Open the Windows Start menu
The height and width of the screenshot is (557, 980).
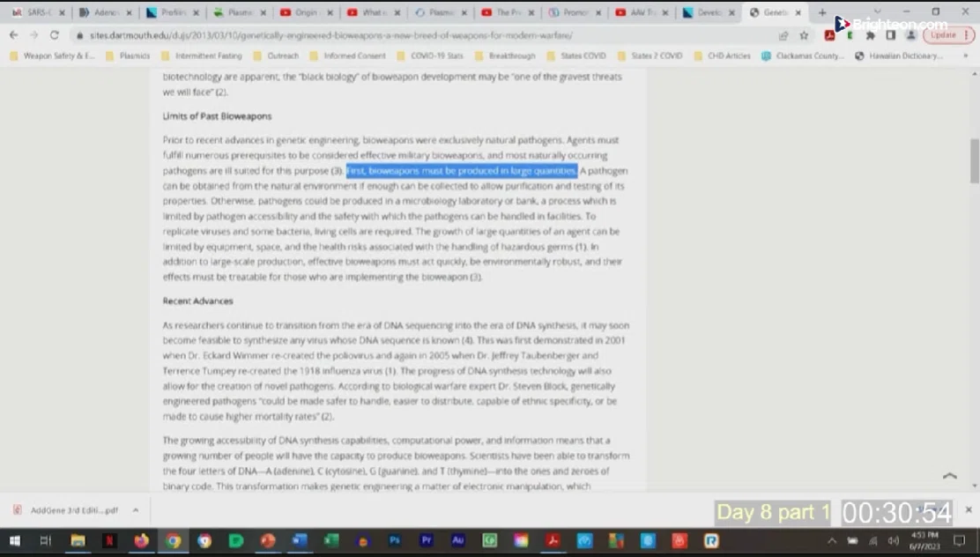click(14, 541)
